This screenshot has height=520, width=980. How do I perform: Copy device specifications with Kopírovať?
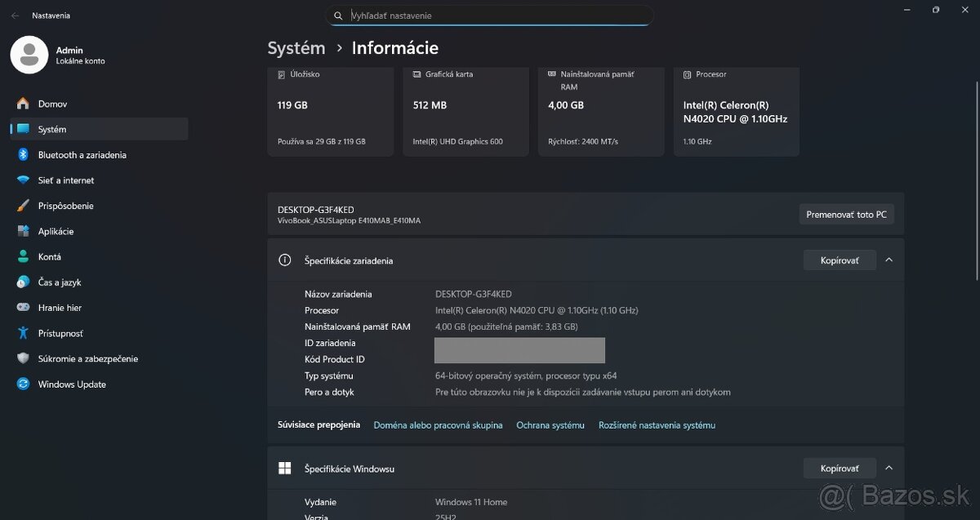click(x=840, y=260)
